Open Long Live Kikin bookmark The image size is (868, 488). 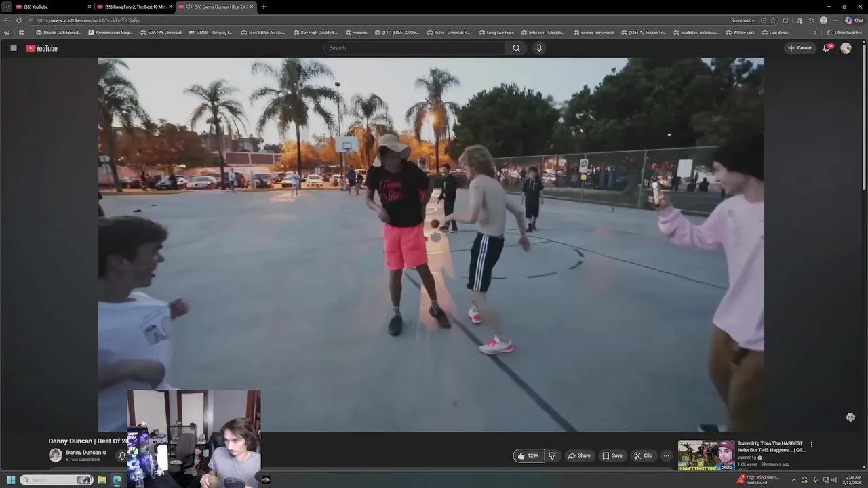[496, 33]
